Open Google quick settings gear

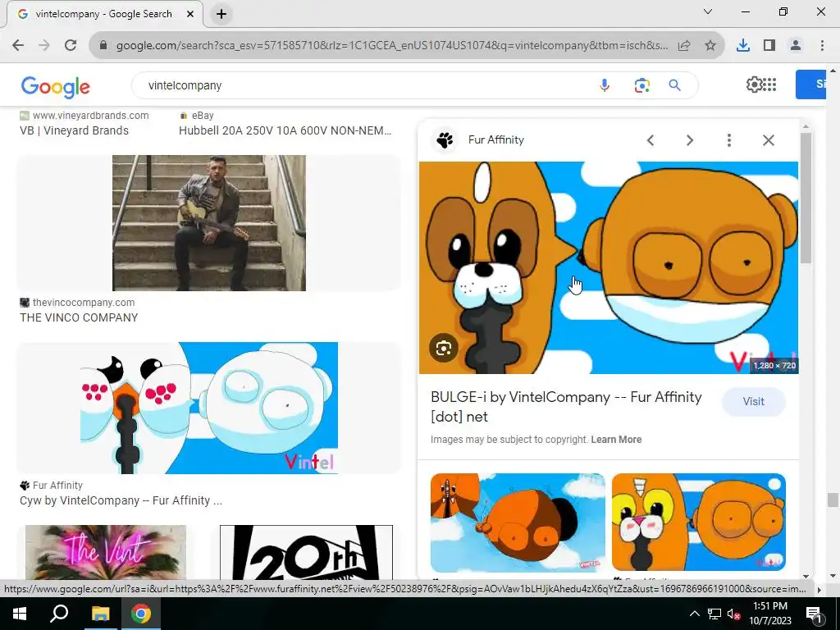tap(754, 84)
